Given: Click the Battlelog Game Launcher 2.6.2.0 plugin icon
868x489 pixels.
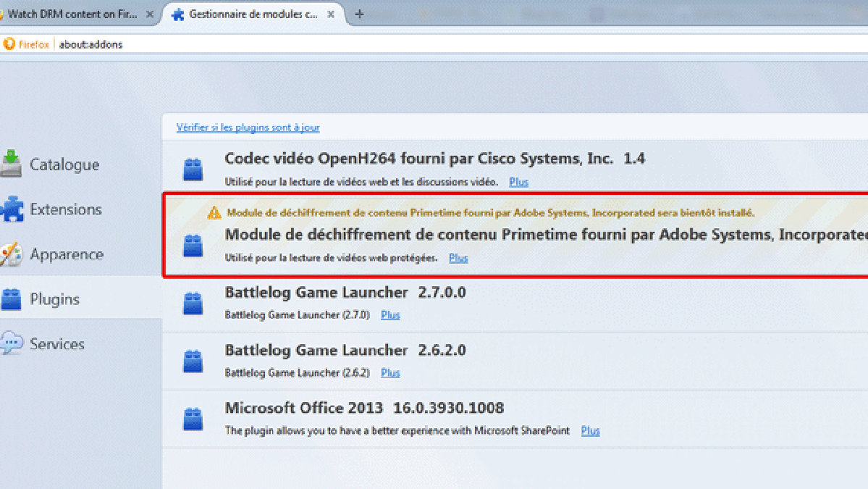Looking at the screenshot, I should [x=193, y=361].
